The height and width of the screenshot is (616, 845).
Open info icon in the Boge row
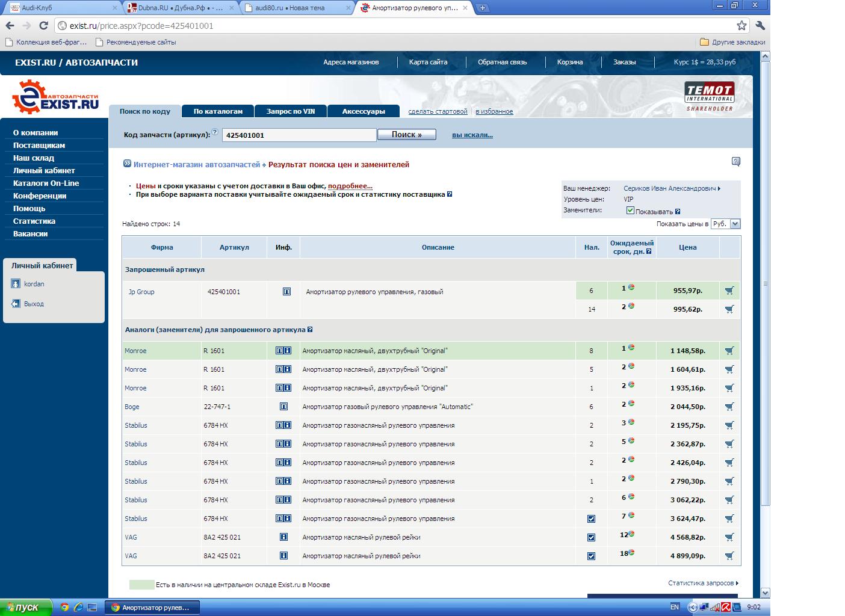[283, 407]
